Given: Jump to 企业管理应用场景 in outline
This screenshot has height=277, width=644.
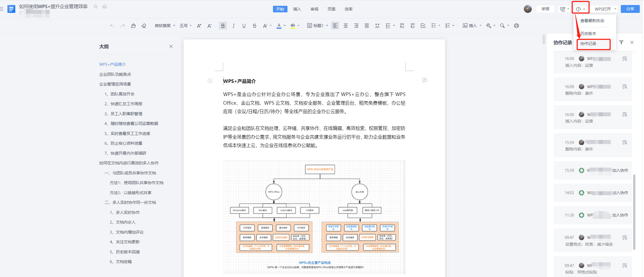Looking at the screenshot, I should point(115,84).
